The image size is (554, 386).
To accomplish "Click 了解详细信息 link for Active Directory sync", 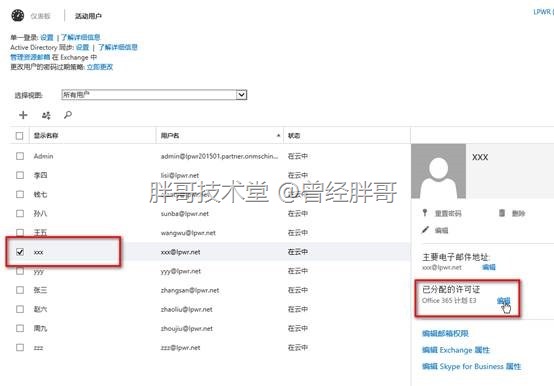I will (x=118, y=47).
